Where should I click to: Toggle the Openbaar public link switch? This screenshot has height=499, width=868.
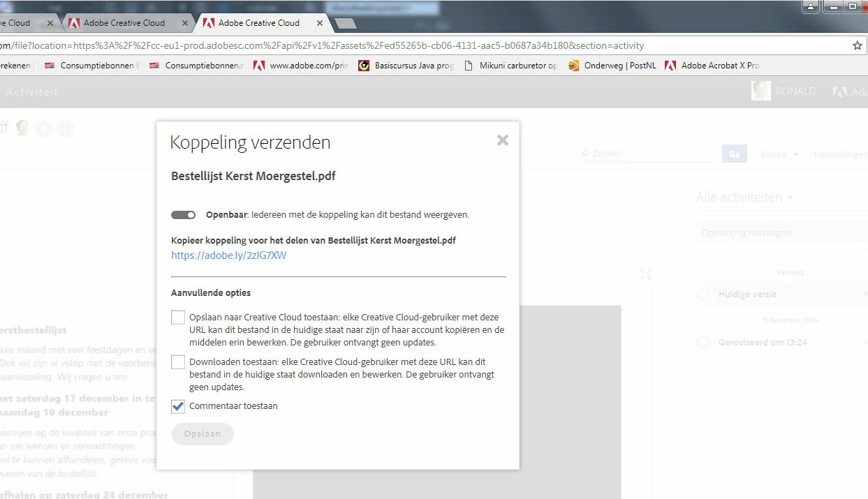pyautogui.click(x=183, y=215)
